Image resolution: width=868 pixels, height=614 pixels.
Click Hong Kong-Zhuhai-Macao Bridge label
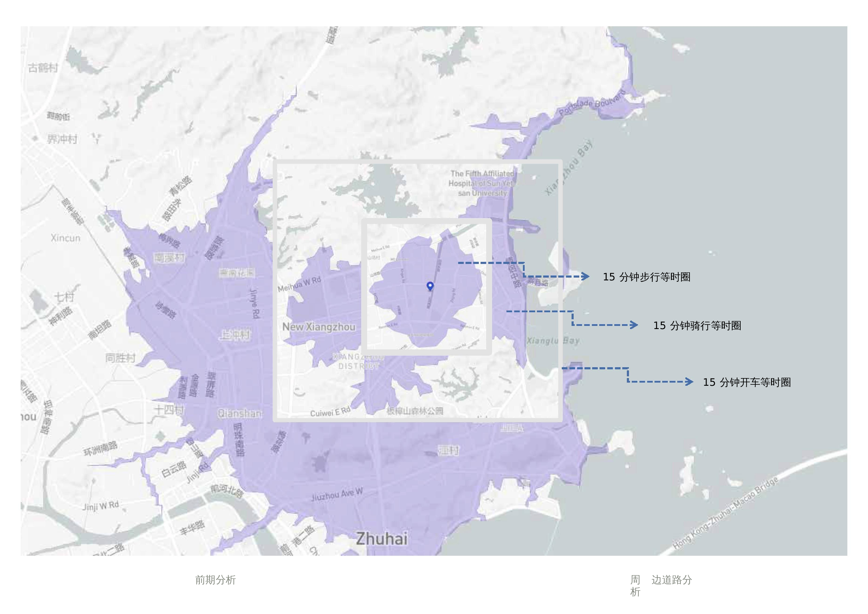pos(726,513)
